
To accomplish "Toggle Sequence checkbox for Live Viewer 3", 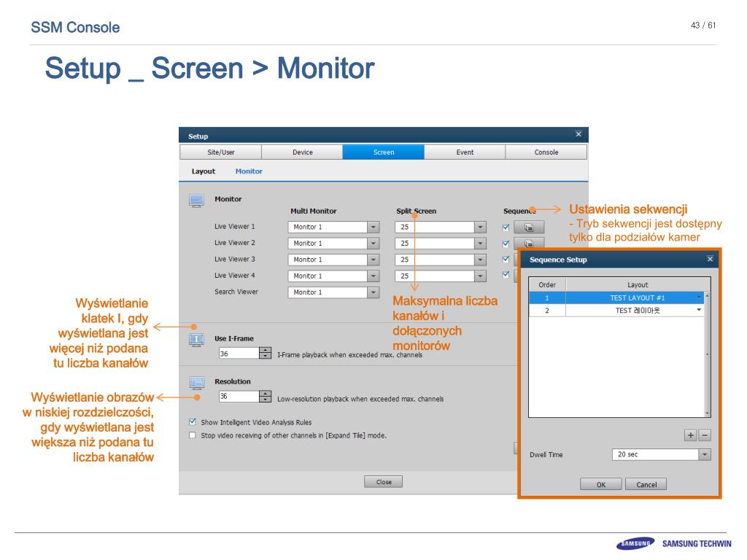I will (x=506, y=260).
